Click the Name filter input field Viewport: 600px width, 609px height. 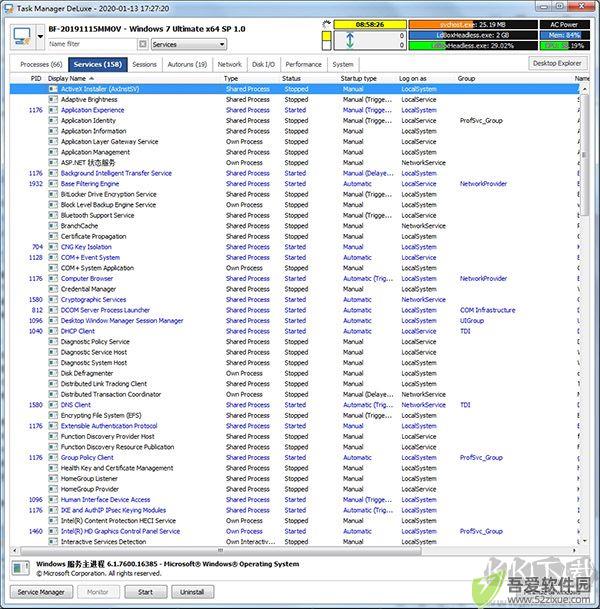coord(92,44)
